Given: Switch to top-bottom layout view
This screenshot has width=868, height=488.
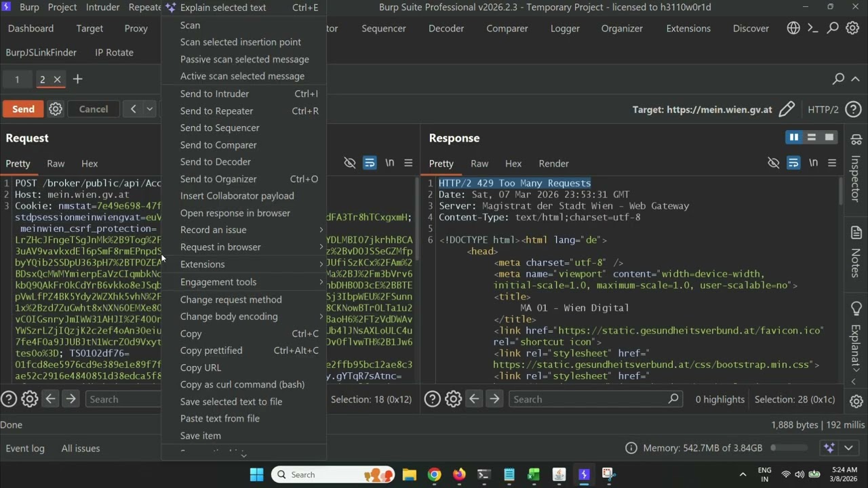Looking at the screenshot, I should click(x=811, y=138).
